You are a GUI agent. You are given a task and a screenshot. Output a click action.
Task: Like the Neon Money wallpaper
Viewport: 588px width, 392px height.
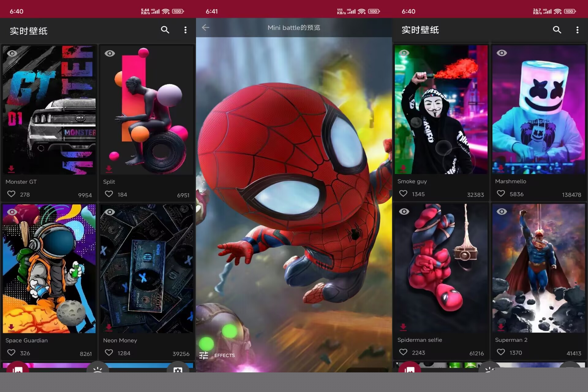click(109, 353)
